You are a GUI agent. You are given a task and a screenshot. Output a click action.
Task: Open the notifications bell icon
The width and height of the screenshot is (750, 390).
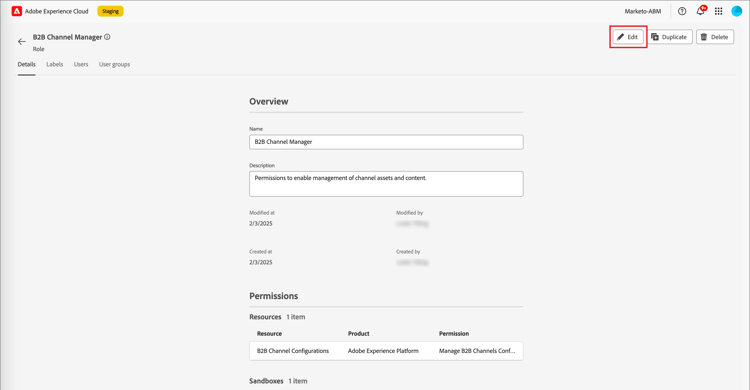[701, 11]
